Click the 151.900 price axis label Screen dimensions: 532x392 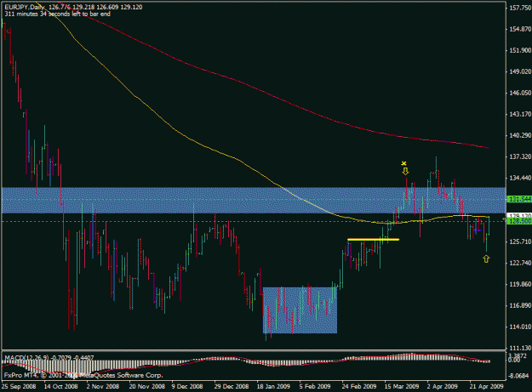[x=520, y=50]
